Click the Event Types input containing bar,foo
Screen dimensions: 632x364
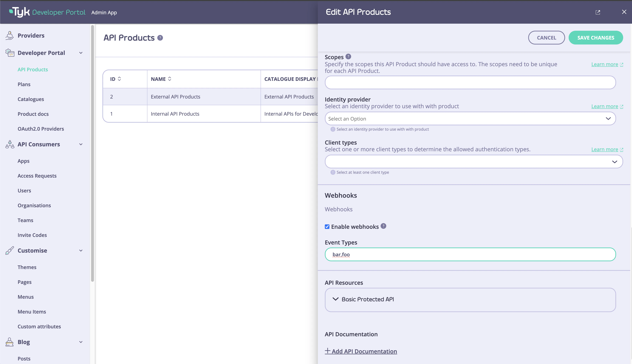(470, 254)
